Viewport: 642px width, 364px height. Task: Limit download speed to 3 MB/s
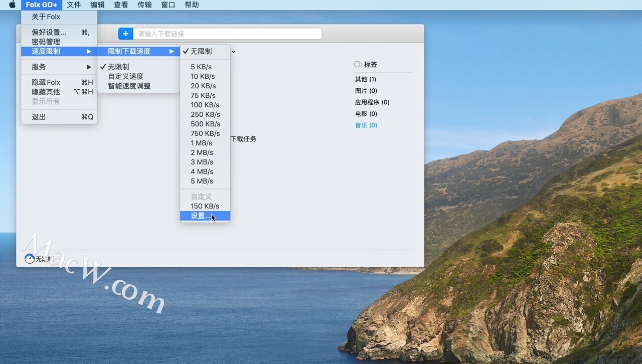pyautogui.click(x=205, y=162)
